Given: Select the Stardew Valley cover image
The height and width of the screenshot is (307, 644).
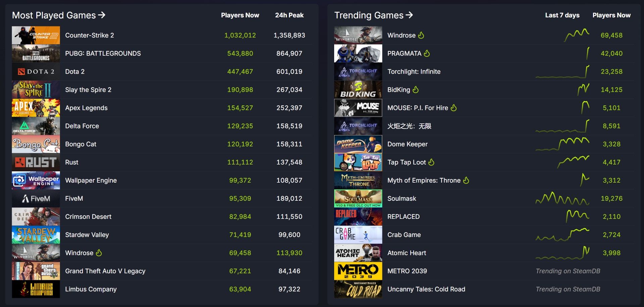Looking at the screenshot, I should (36, 234).
